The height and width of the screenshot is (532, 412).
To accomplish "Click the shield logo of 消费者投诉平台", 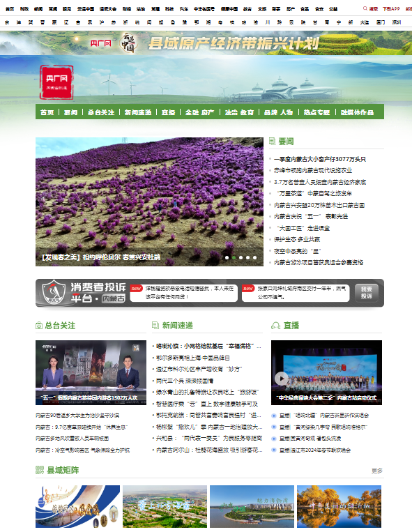I will coord(54,292).
